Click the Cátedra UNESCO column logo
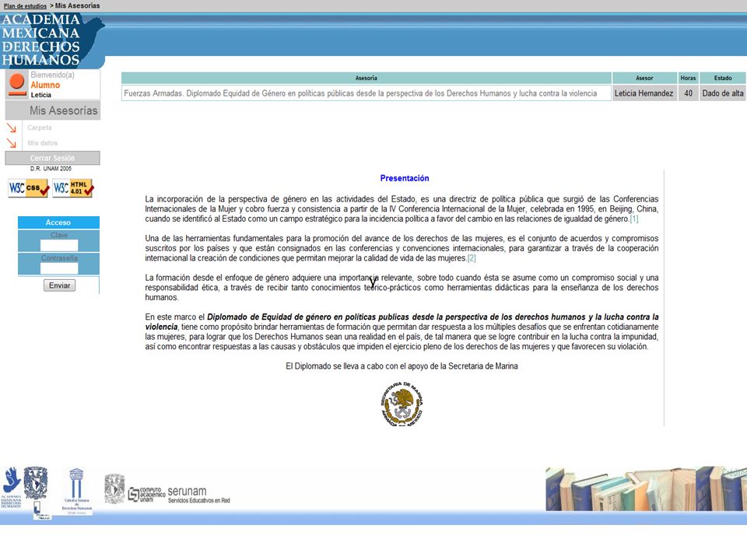Viewport: 747px width, 560px height. tap(76, 491)
